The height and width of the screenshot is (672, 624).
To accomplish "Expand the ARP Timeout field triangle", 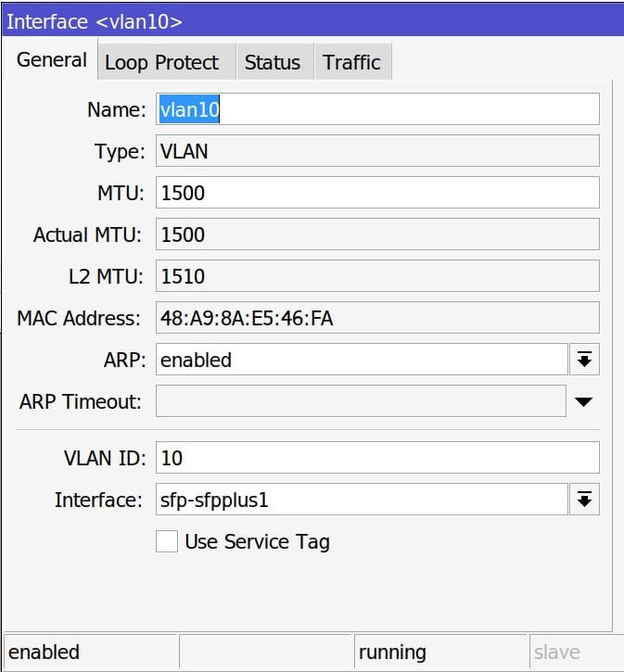I will click(583, 402).
